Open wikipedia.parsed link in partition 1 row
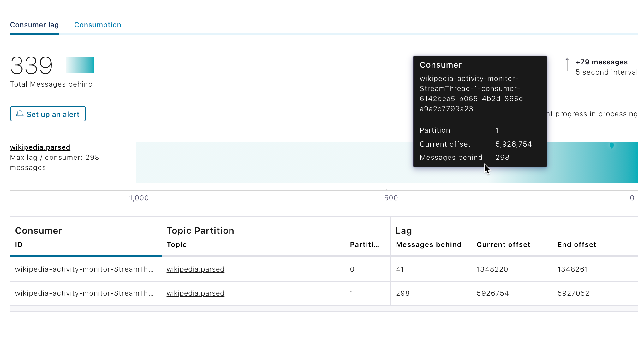644x343 pixels. [x=195, y=293]
